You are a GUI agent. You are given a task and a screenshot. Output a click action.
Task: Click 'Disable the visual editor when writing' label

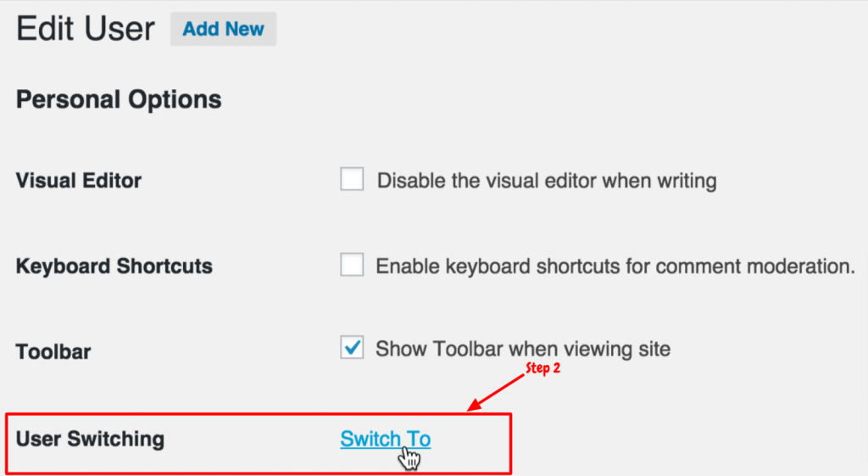(x=547, y=181)
